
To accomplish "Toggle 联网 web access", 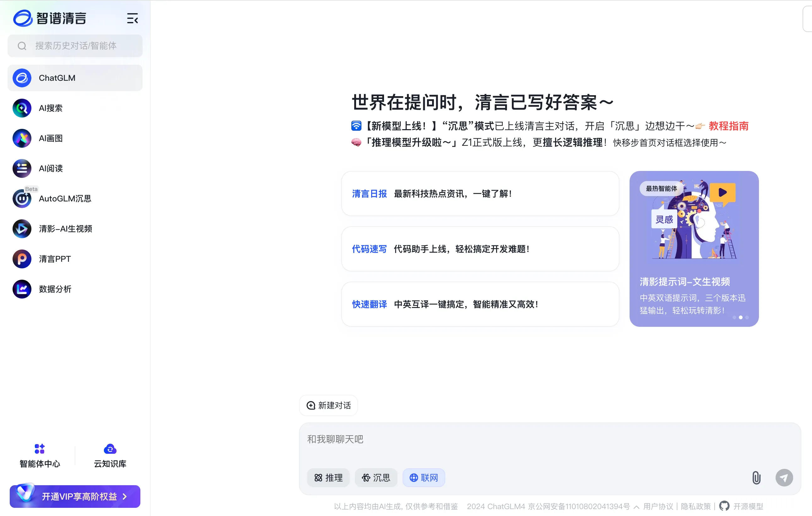I will 424,478.
